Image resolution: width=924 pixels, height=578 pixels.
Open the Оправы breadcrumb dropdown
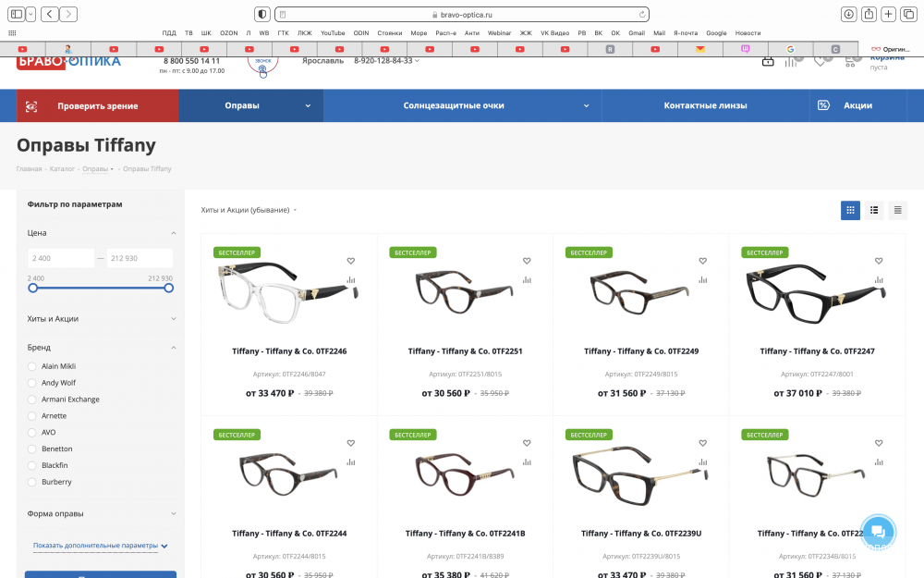coord(112,169)
